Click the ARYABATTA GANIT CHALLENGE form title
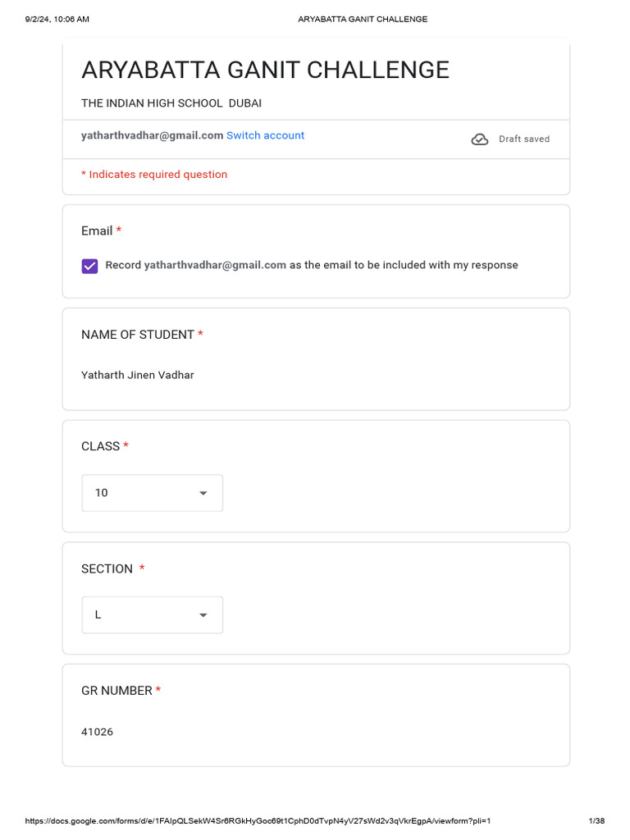This screenshot has width=630, height=840. [265, 71]
